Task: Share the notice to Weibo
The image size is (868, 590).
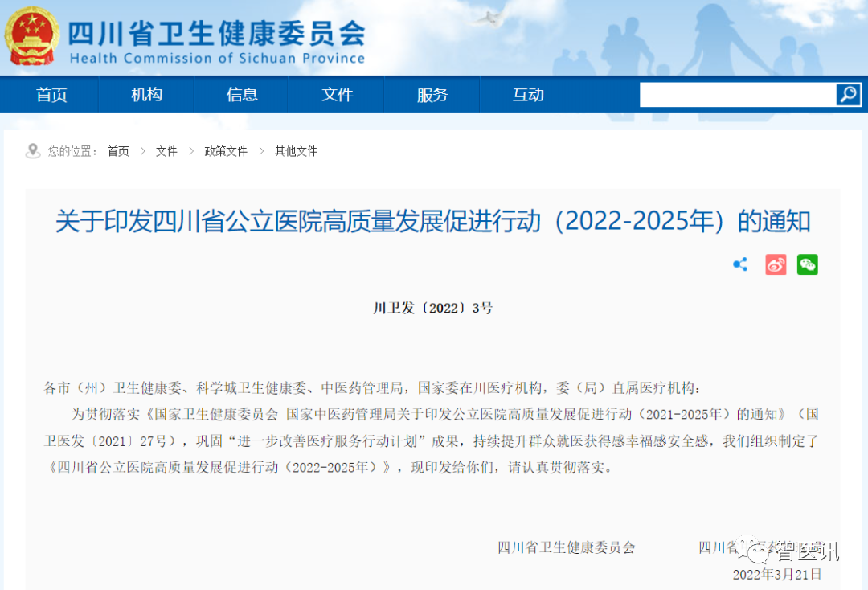Action: [775, 264]
